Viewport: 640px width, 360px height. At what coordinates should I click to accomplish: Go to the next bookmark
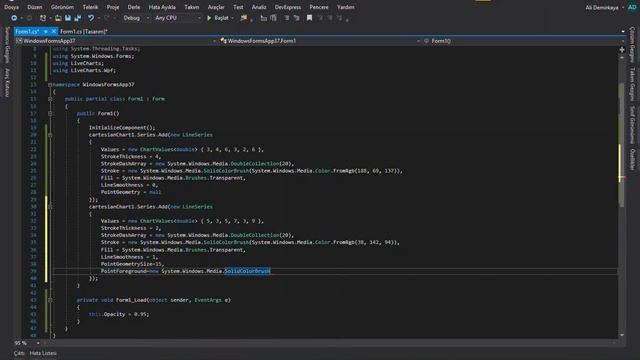pos(330,18)
